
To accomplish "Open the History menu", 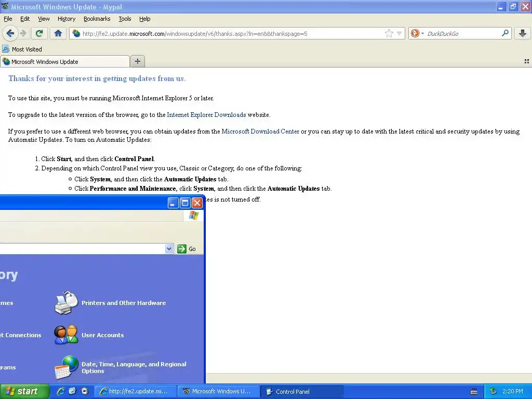I will coord(66,19).
